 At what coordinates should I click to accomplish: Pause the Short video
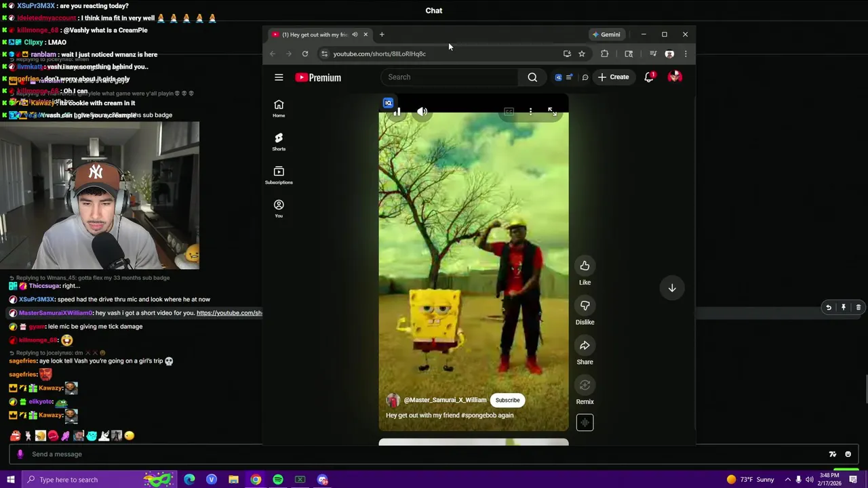click(397, 112)
